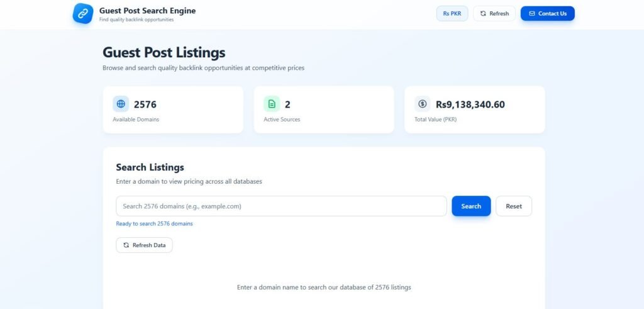Image resolution: width=644 pixels, height=309 pixels.
Task: Click the Rs9,138,340.60 total value figure
Action: (470, 104)
